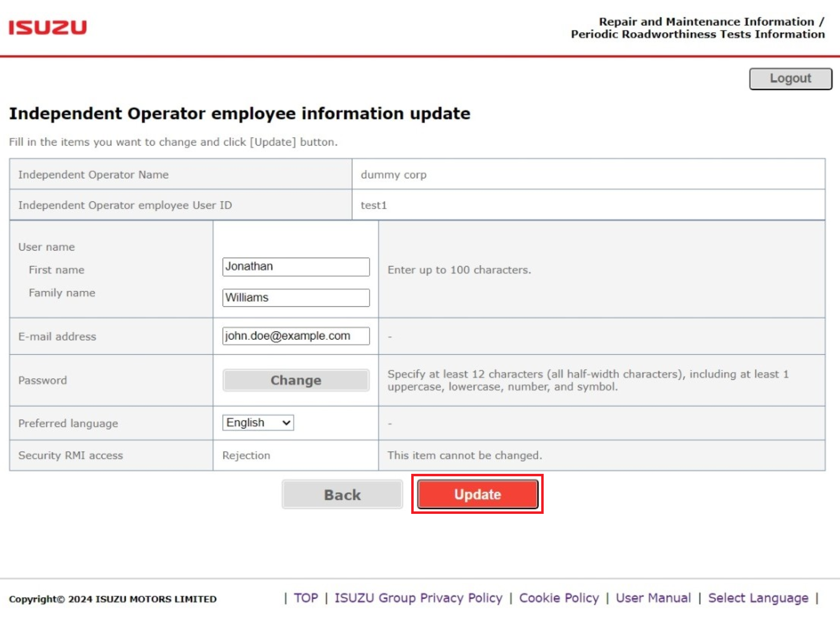840x622 pixels.
Task: Open the User Manual link
Action: point(654,598)
